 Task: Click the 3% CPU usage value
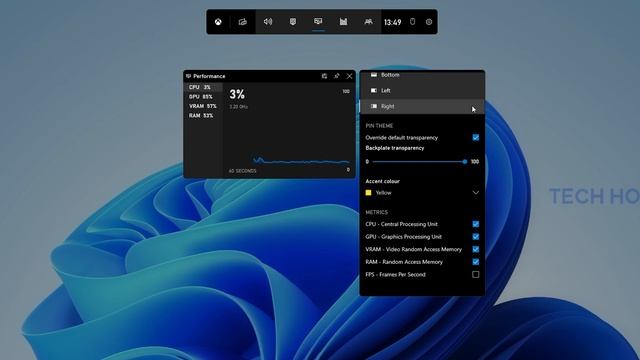pyautogui.click(x=237, y=95)
